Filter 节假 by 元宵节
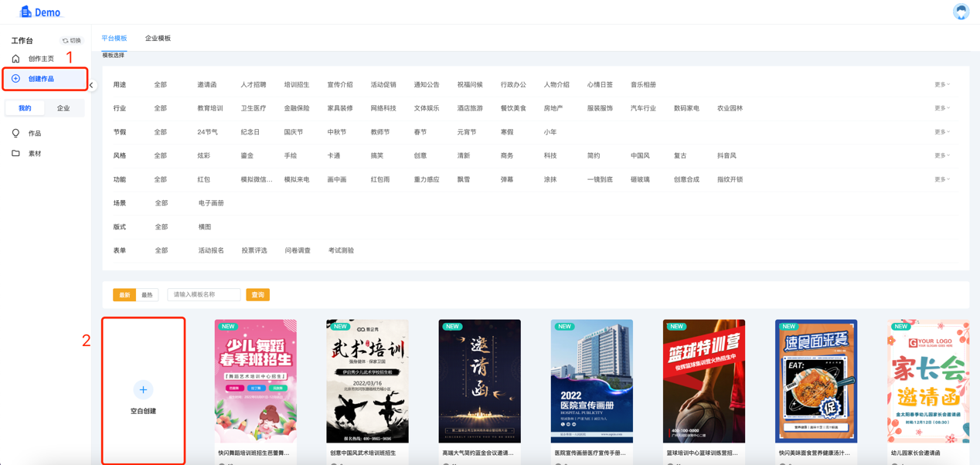 (467, 132)
